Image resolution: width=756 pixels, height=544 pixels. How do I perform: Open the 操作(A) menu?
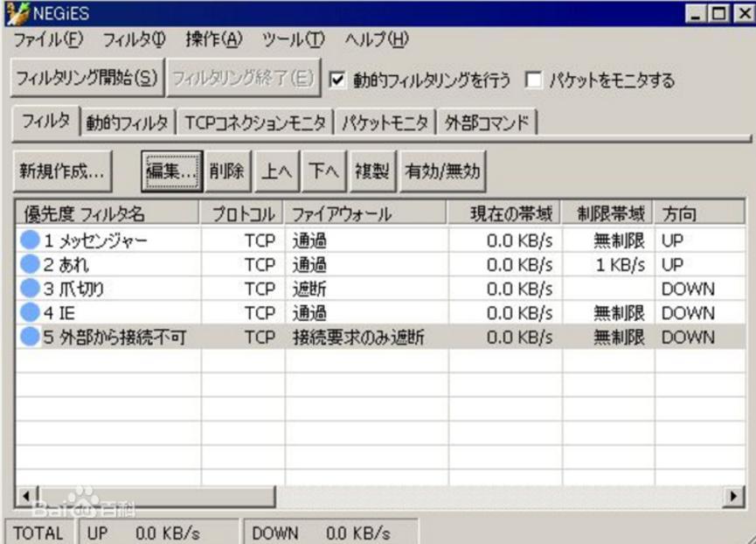coord(213,39)
